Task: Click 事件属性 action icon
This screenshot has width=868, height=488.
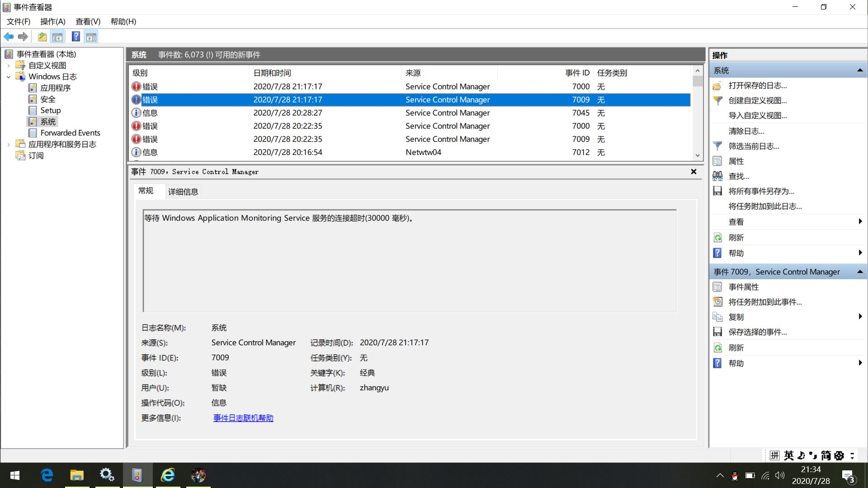Action: 717,287
